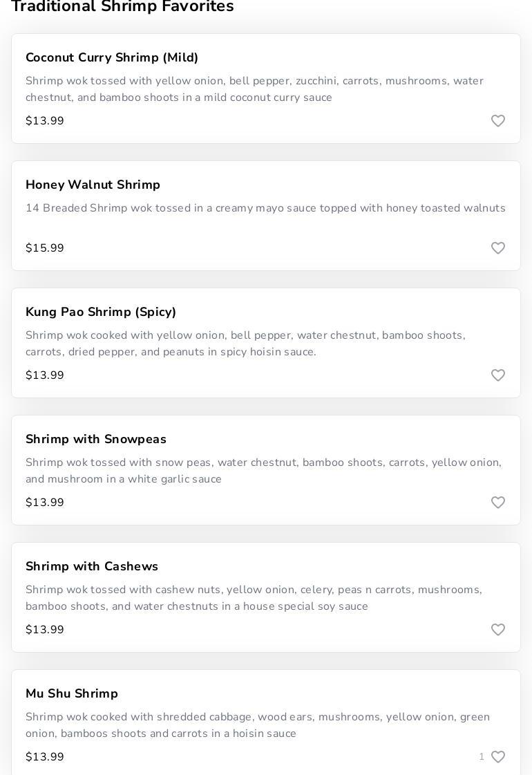Choose Shrimp with Snowpeas dish name
This screenshot has height=775, width=532.
coord(96,439)
